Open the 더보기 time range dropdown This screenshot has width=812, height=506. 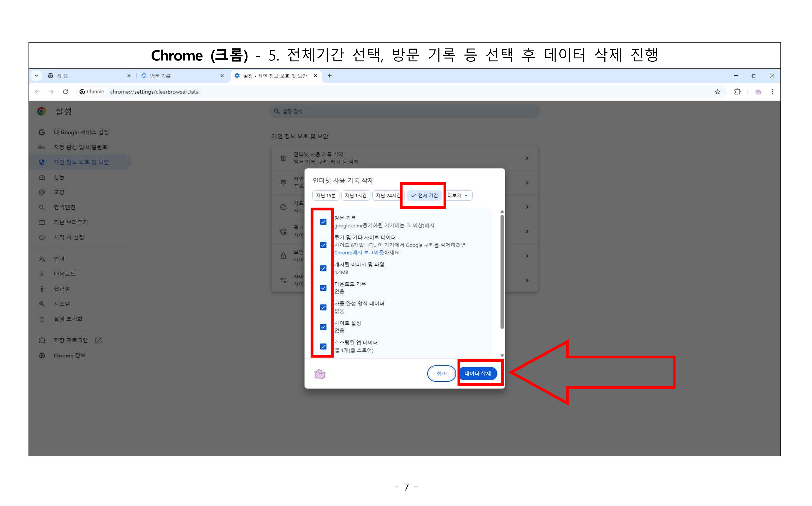pyautogui.click(x=458, y=195)
